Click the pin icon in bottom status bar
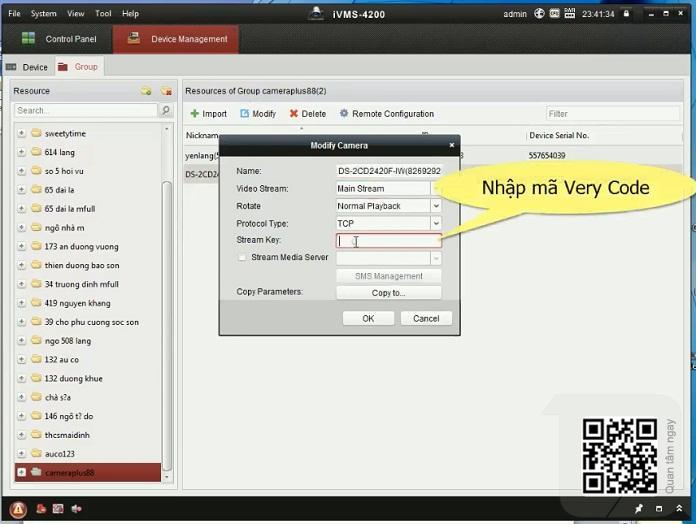696x524 pixels. pyautogui.click(x=639, y=509)
